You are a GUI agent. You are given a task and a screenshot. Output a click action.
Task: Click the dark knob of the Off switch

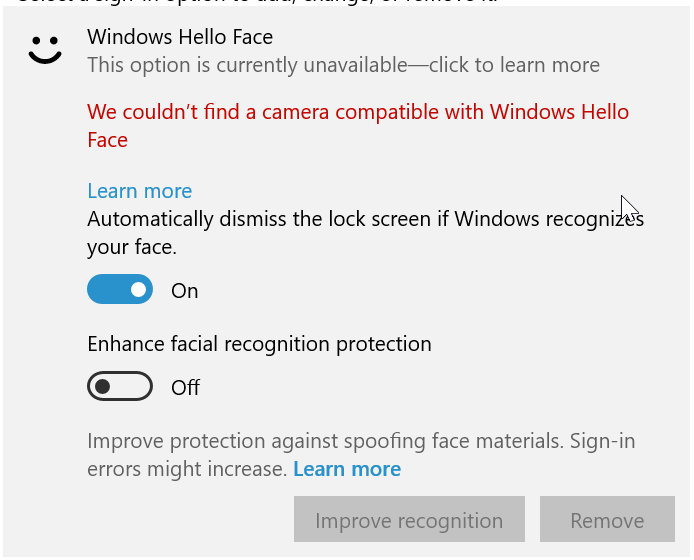(102, 386)
